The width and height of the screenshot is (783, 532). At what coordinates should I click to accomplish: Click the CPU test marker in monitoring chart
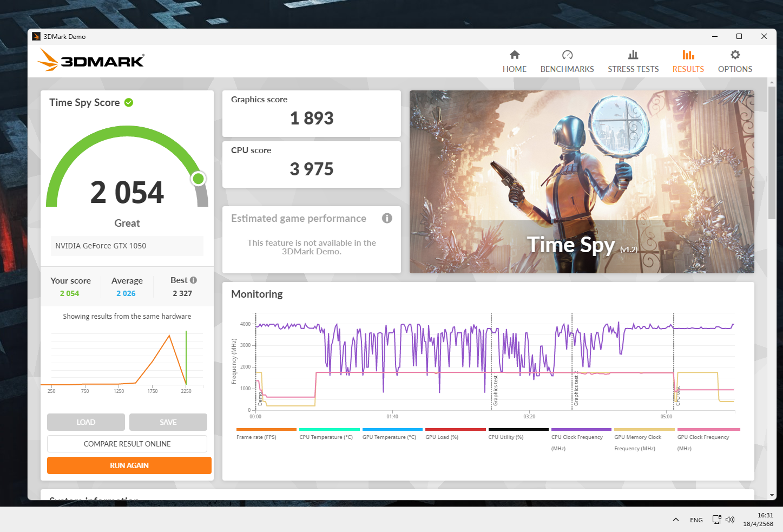point(677,396)
